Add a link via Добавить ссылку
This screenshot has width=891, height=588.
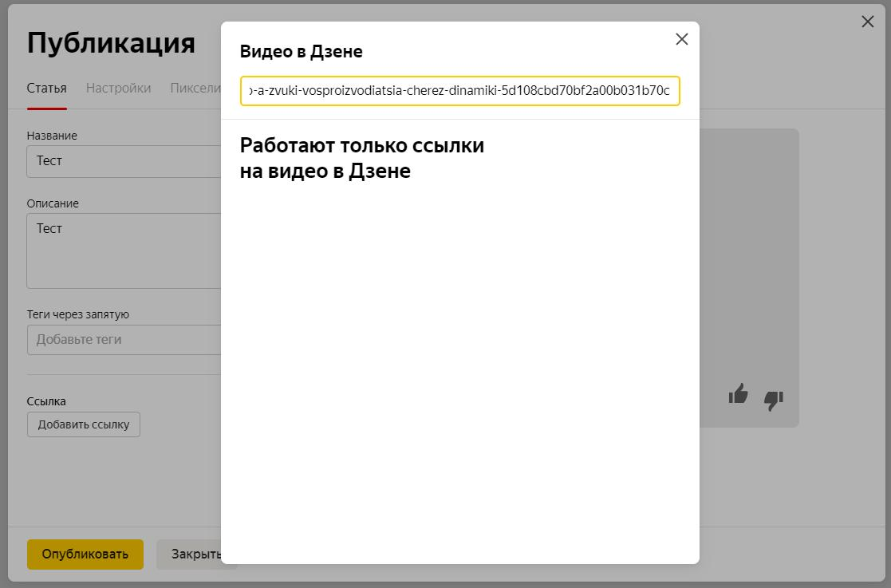[x=83, y=424]
